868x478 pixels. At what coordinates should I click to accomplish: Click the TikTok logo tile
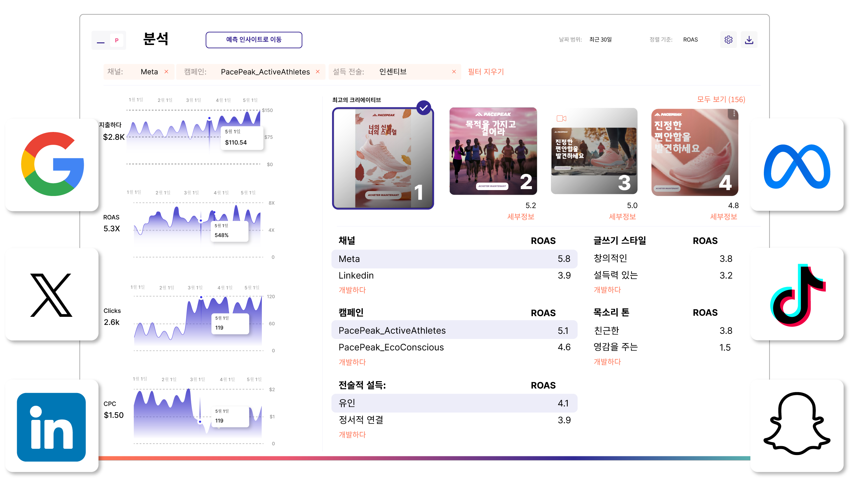pos(797,294)
